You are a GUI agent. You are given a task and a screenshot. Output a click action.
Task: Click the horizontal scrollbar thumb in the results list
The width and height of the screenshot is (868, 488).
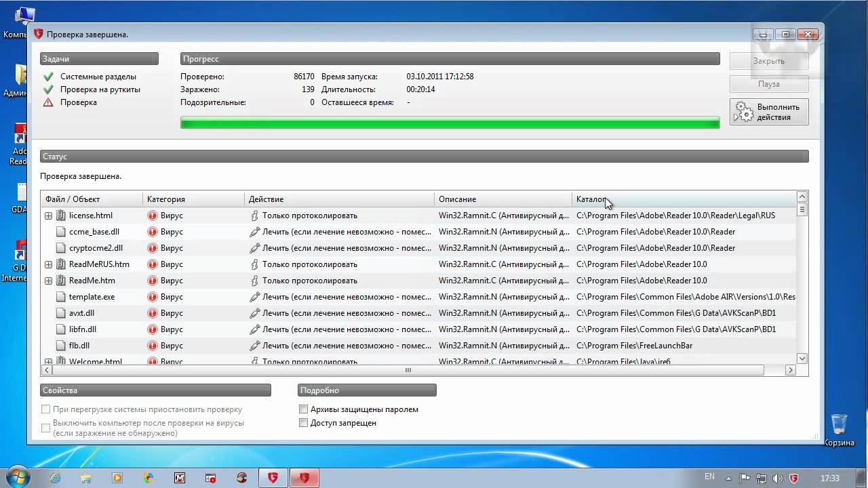pyautogui.click(x=408, y=370)
